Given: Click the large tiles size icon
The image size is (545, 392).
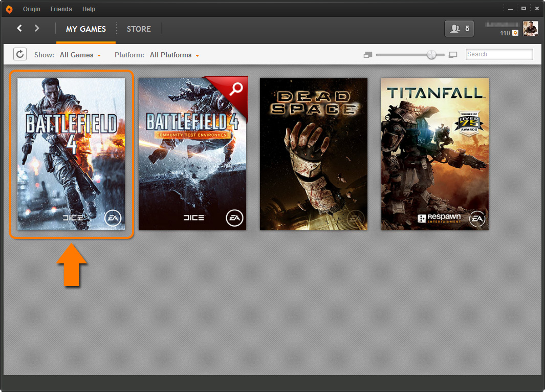Looking at the screenshot, I should click(x=452, y=55).
